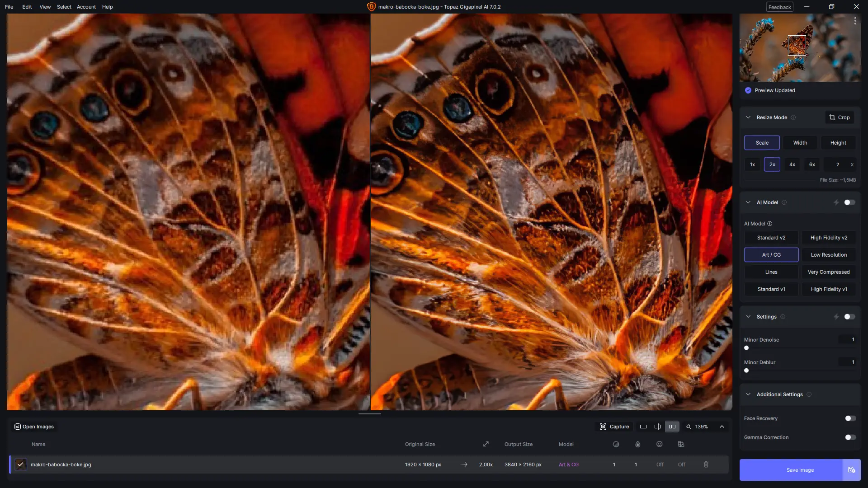Click the save options icon beside Save Image

[851, 470]
